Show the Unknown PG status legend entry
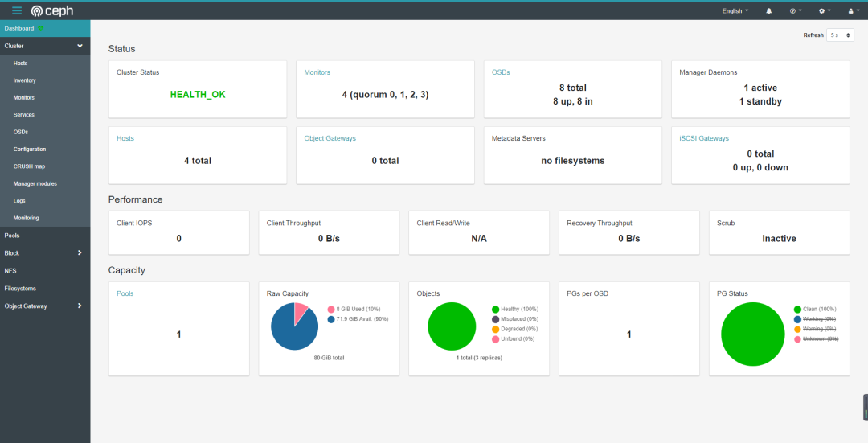The width and height of the screenshot is (868, 443). (816, 339)
